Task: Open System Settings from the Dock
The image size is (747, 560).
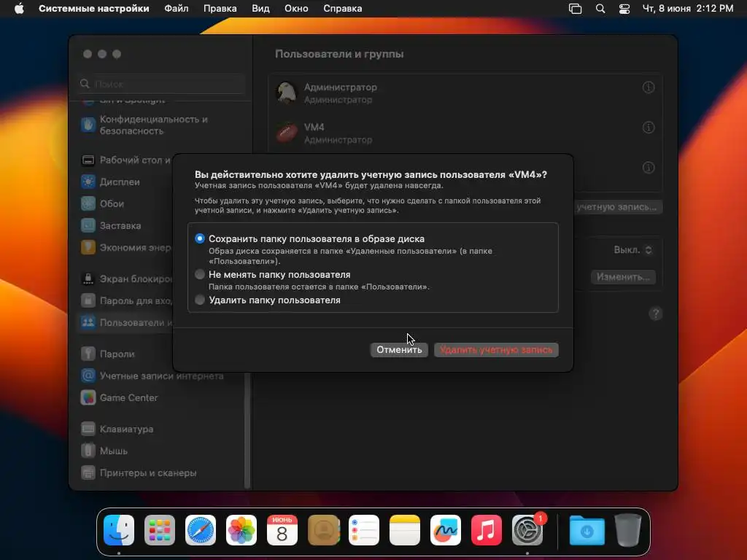Action: 527,530
